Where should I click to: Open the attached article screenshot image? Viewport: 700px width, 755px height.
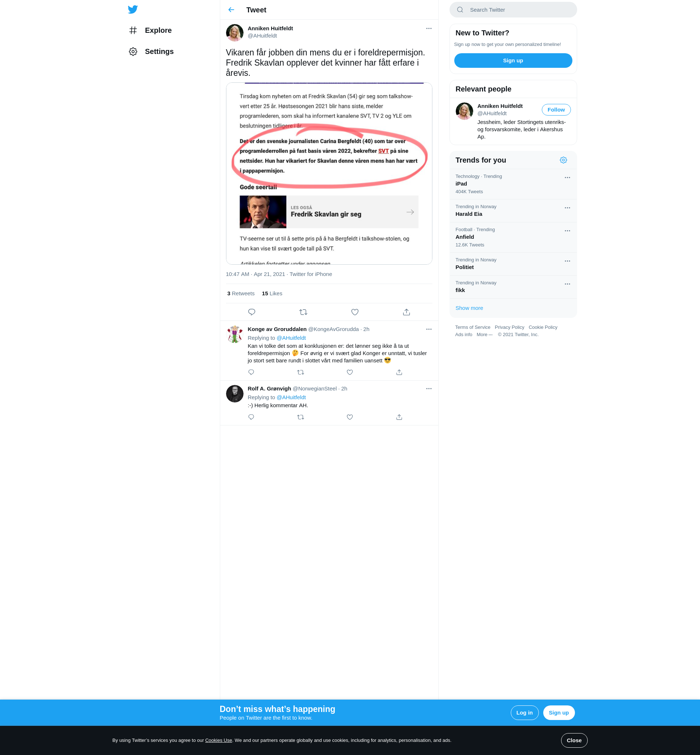329,174
